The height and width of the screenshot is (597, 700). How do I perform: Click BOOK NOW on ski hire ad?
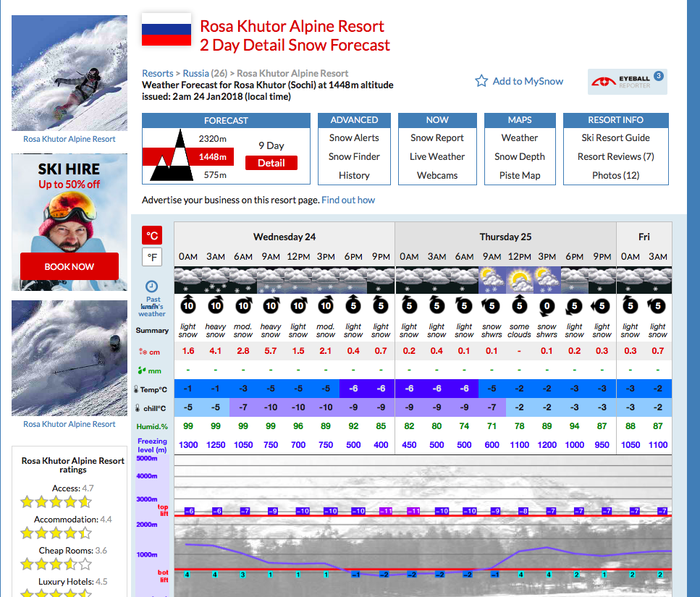tap(69, 266)
